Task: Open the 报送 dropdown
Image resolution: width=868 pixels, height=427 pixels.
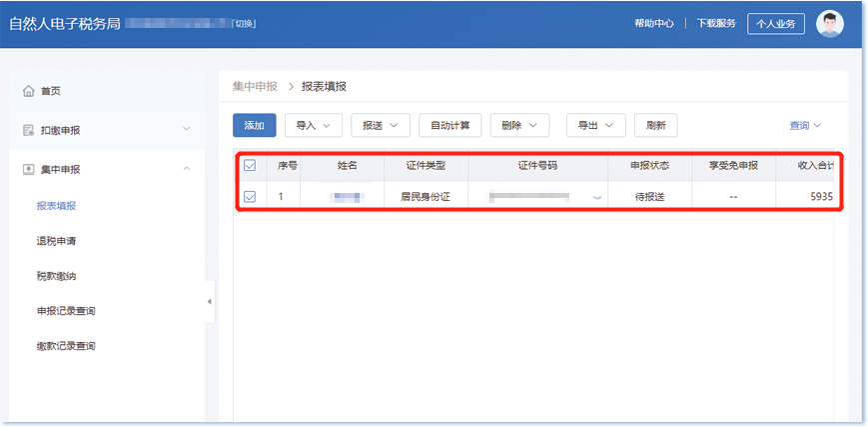Action: (380, 125)
